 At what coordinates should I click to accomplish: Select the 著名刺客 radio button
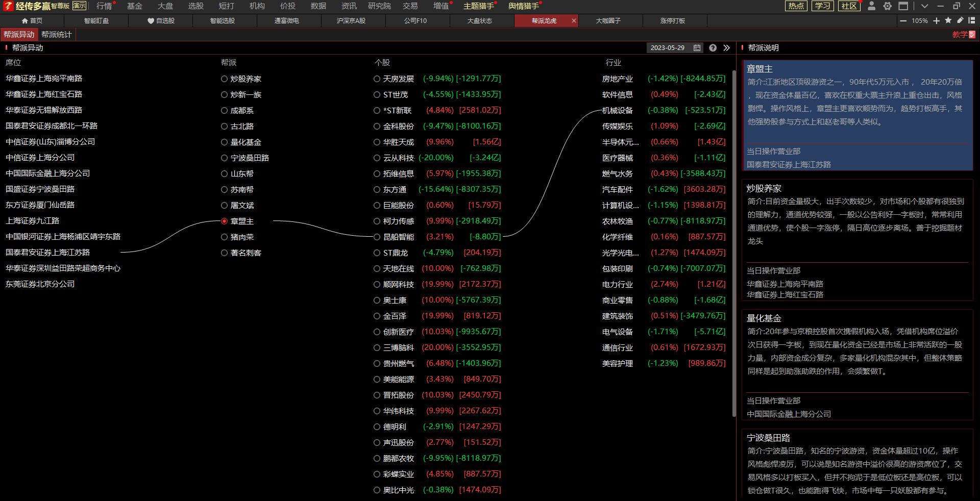click(224, 253)
